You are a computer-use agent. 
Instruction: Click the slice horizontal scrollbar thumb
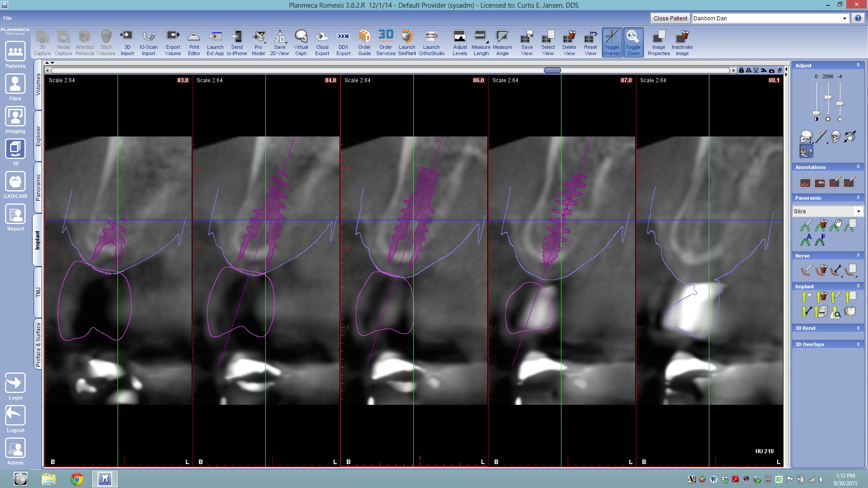(552, 70)
